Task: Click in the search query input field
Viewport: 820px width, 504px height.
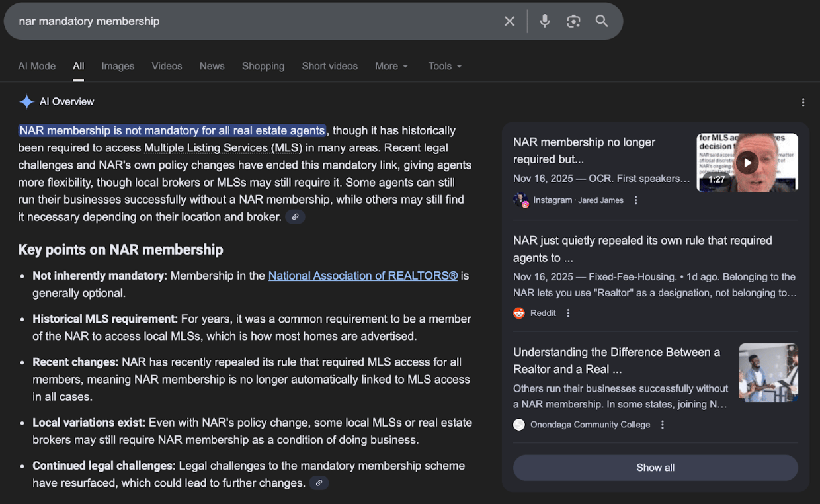Action: pyautogui.click(x=255, y=21)
